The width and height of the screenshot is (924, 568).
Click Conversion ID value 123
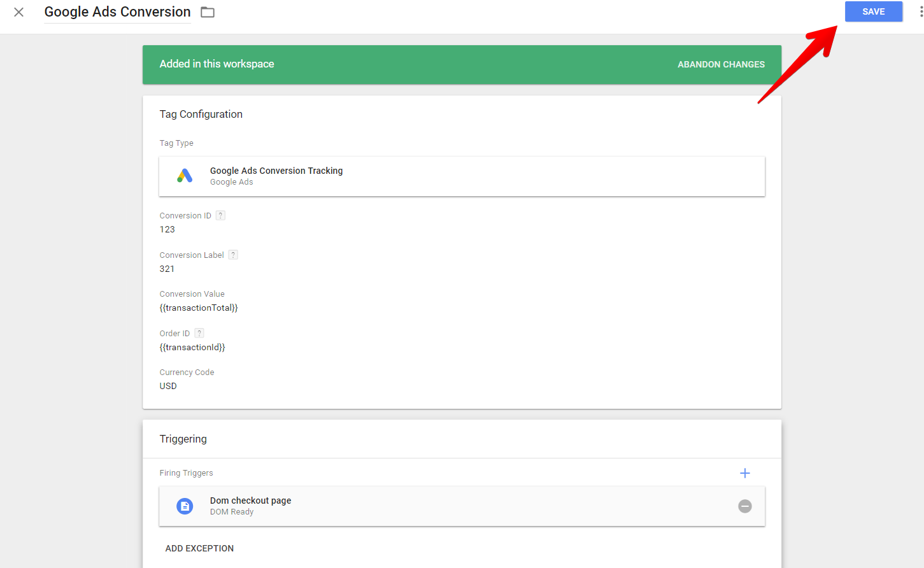pyautogui.click(x=167, y=229)
